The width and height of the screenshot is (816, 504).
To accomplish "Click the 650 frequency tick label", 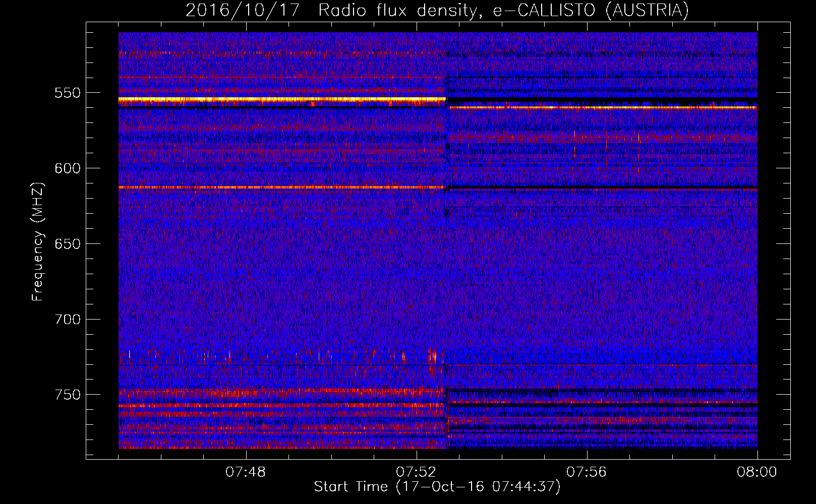I will (x=68, y=244).
